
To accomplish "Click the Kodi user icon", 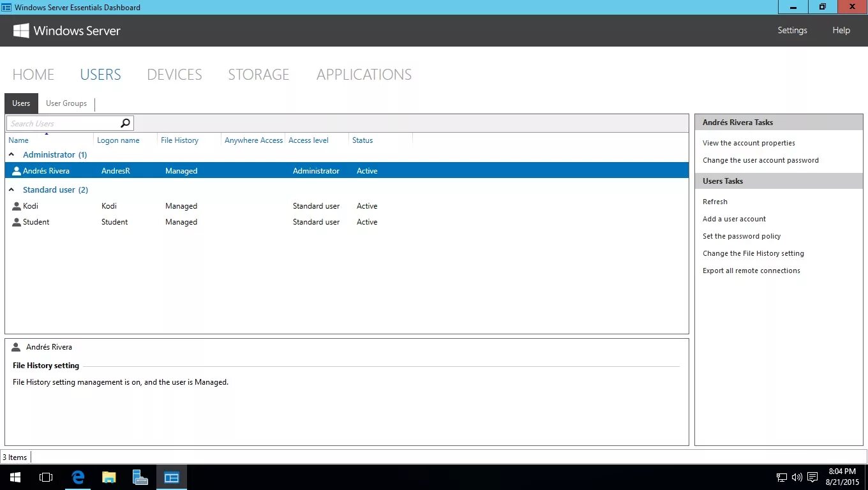I will [17, 206].
